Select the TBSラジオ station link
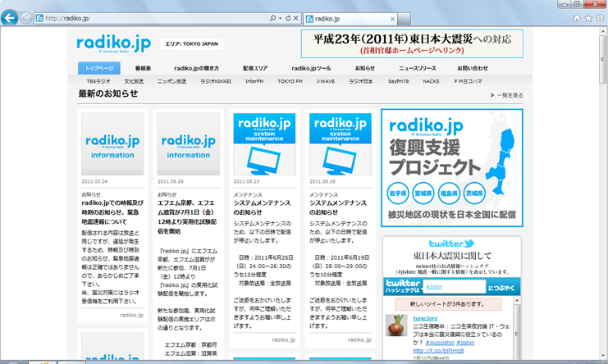This screenshot has width=608, height=364. tap(98, 81)
